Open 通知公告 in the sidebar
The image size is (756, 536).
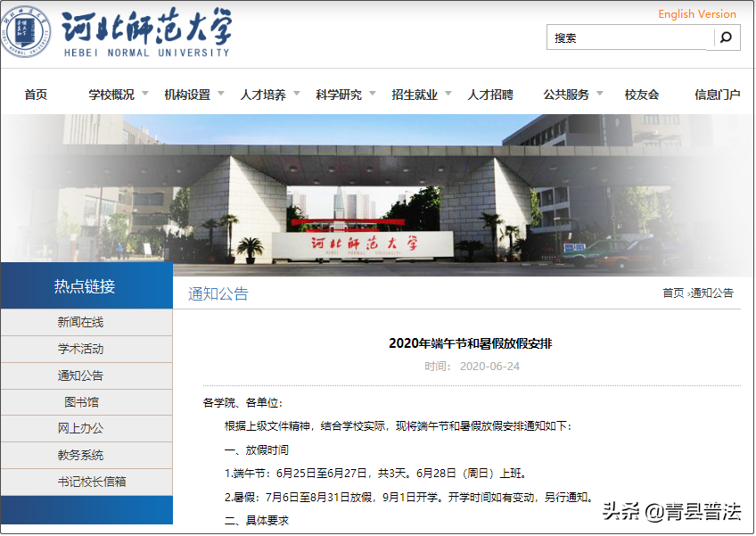tap(80, 375)
